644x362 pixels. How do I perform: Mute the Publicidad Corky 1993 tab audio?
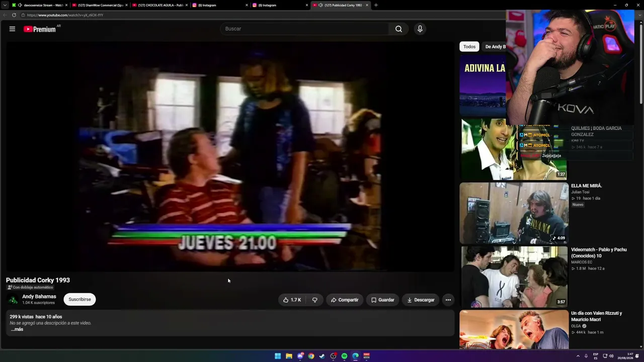(320, 5)
